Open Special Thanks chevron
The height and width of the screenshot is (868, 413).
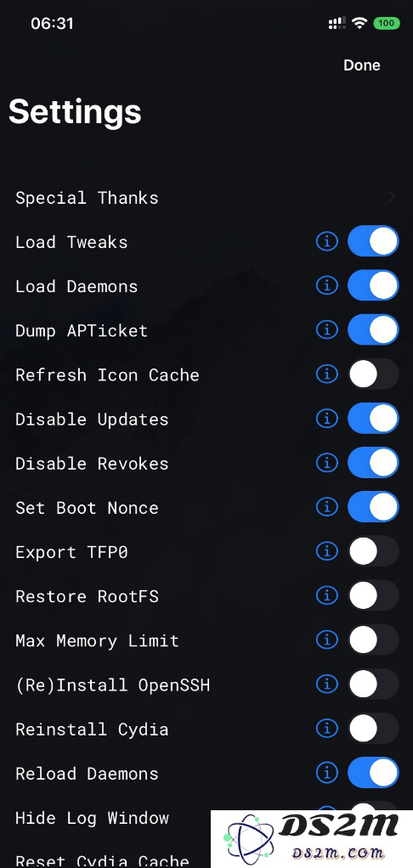point(392,197)
